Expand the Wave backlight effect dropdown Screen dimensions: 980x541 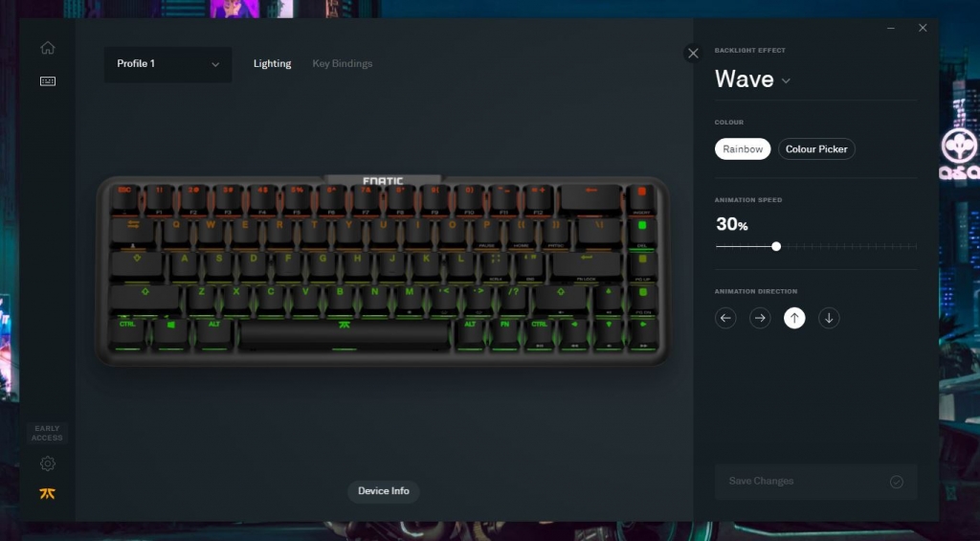pos(752,79)
